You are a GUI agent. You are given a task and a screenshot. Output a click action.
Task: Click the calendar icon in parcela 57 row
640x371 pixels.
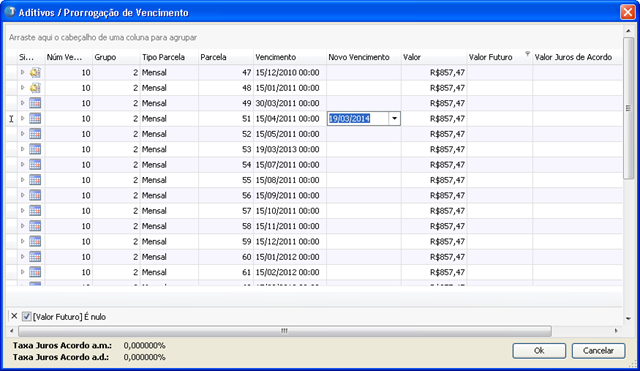click(35, 211)
